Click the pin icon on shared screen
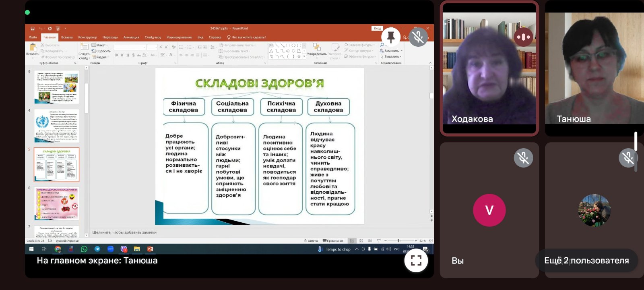Viewport: 644px width, 290px height. tap(390, 37)
